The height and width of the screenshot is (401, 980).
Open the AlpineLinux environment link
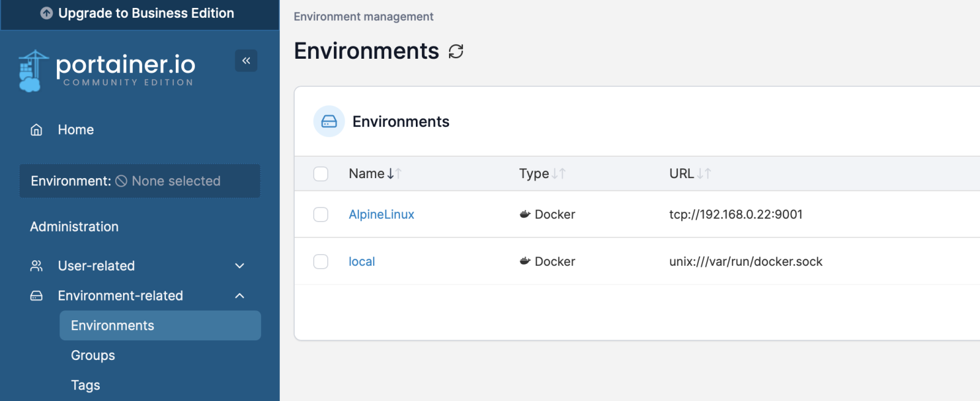[x=381, y=214]
